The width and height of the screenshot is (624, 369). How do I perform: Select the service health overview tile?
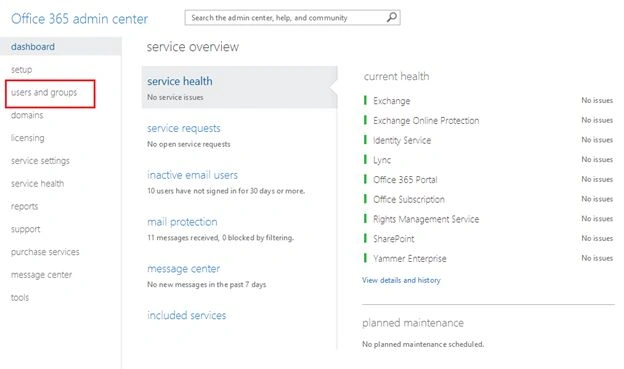(x=239, y=87)
